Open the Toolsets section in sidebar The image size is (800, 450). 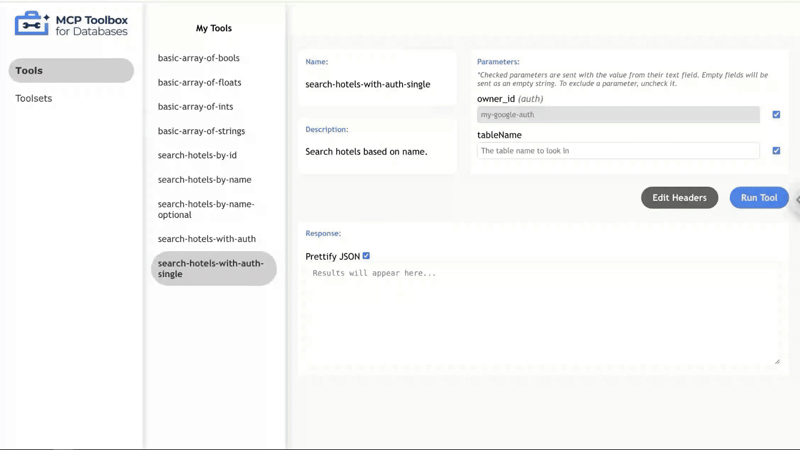[x=34, y=99]
